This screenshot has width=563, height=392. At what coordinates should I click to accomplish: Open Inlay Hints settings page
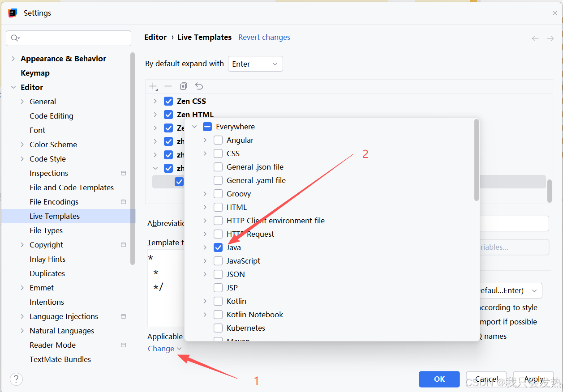pyautogui.click(x=47, y=259)
